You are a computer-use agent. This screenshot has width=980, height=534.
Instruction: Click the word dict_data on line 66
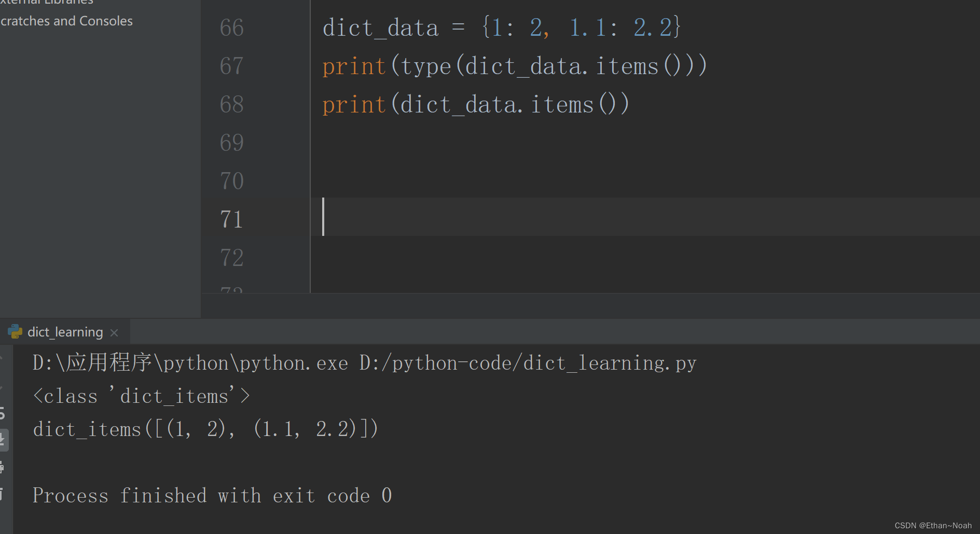pos(380,27)
